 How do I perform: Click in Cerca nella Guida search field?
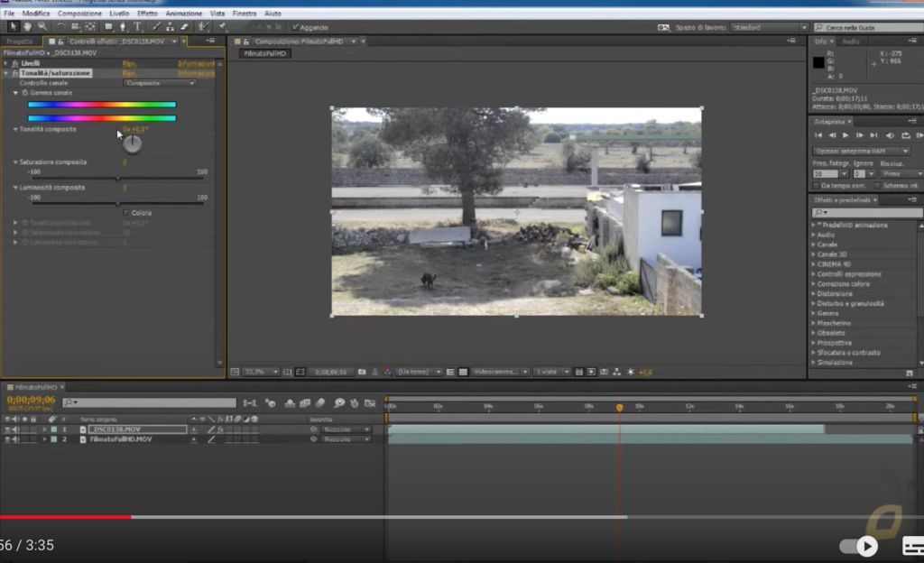869,27
